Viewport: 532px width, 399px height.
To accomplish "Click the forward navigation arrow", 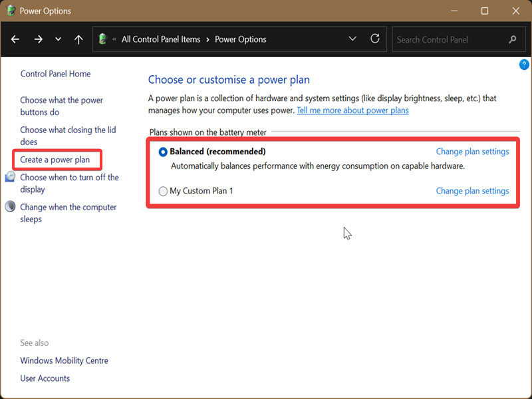I will pos(38,39).
